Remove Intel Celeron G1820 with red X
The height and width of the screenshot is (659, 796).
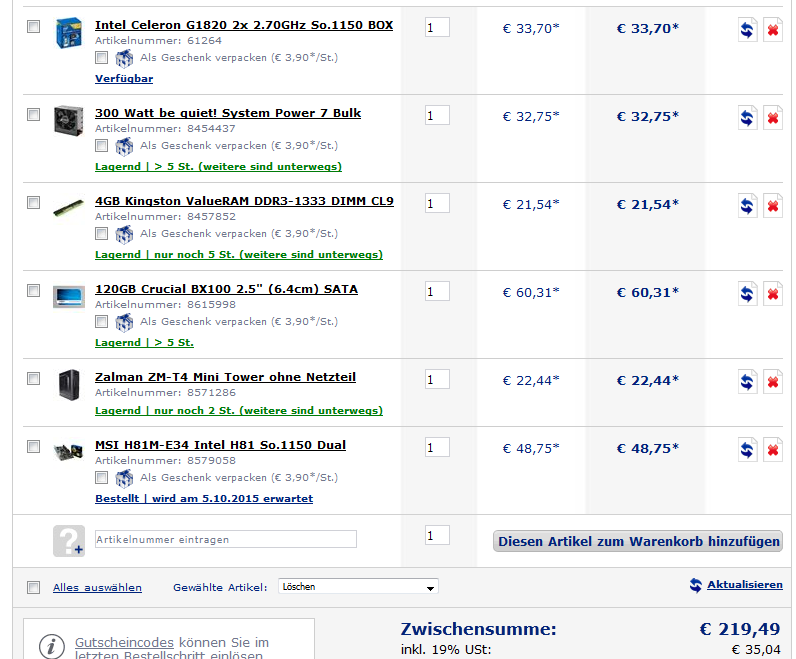773,29
